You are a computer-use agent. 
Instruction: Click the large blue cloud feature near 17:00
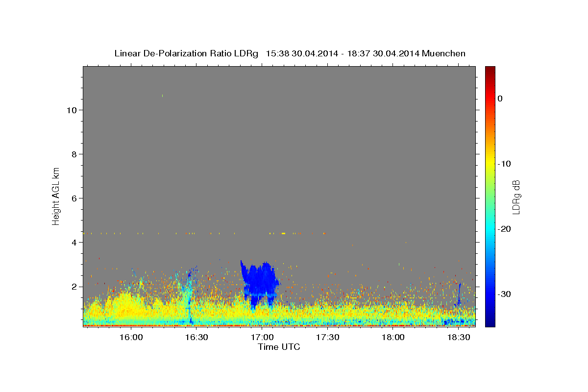tap(261, 283)
